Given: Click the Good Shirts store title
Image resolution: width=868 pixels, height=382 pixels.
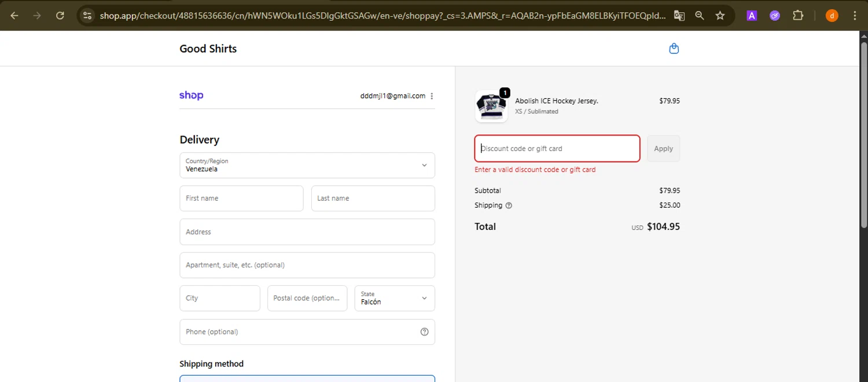Looking at the screenshot, I should (208, 49).
